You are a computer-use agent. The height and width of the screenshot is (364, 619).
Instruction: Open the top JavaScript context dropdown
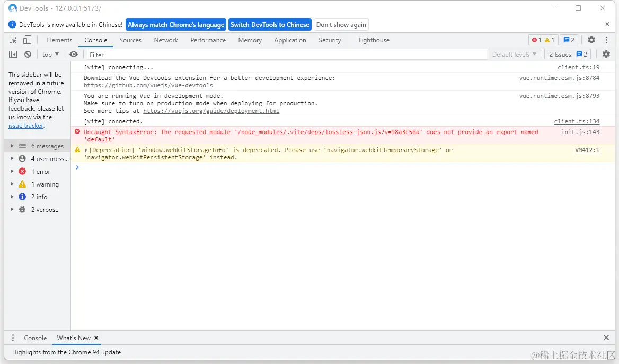[x=50, y=55]
